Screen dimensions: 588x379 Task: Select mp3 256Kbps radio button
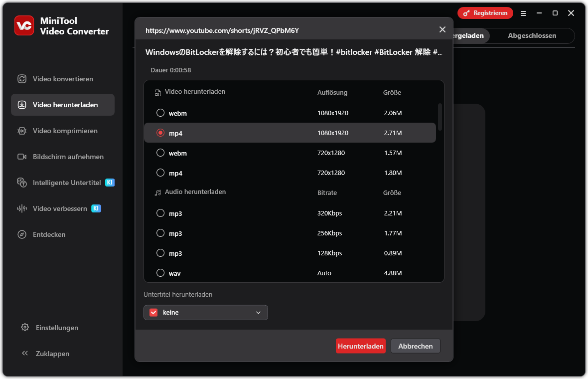pos(160,233)
